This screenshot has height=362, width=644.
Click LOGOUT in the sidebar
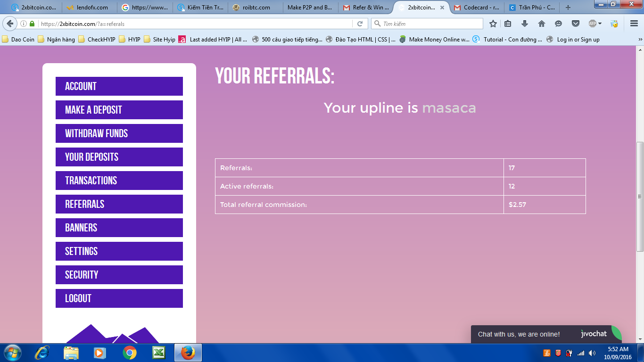coord(119,298)
